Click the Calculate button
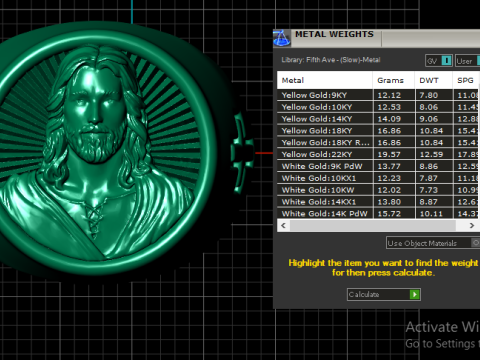This screenshot has width=480, height=360. 383,294
